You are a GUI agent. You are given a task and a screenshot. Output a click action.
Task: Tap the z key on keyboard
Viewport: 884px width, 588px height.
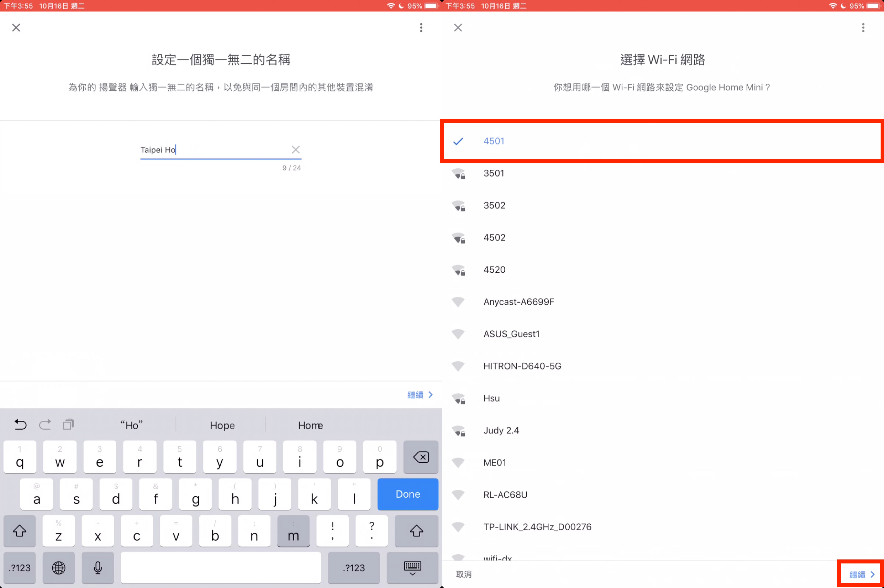pyautogui.click(x=58, y=531)
